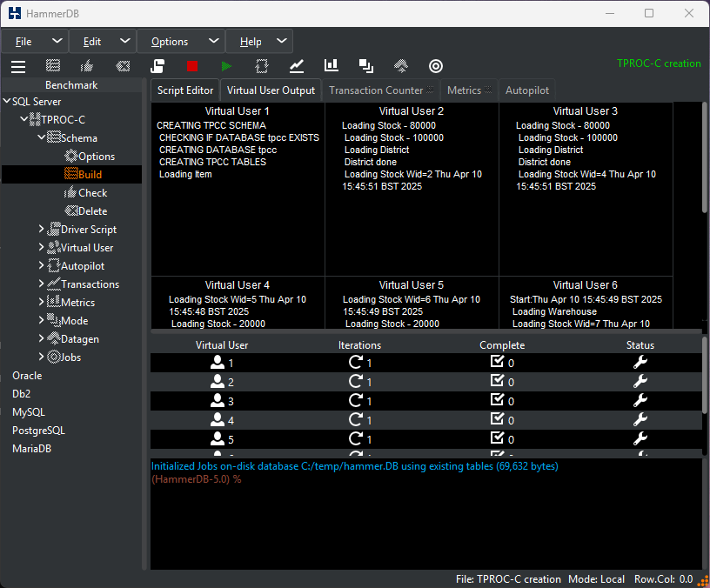Screen dimensions: 710x588
Task: Expand the Mode tree node
Action: (x=41, y=320)
